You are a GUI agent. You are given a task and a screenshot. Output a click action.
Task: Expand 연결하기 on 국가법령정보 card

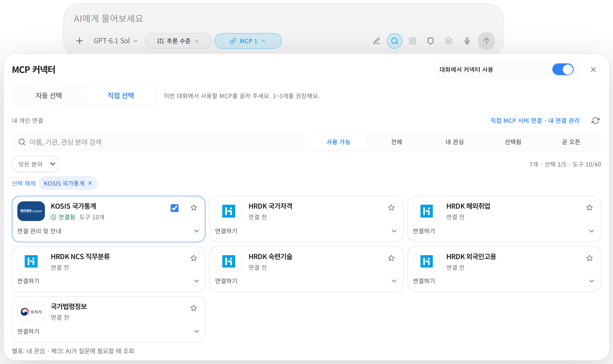(x=108, y=332)
